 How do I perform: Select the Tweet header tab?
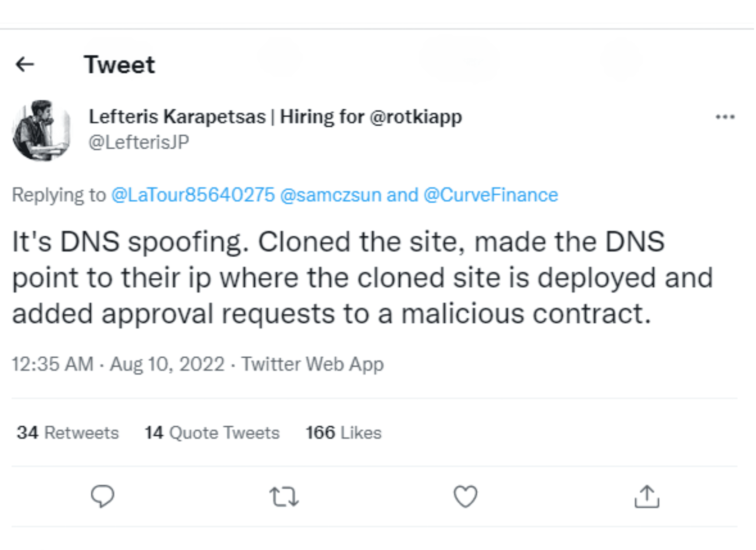point(120,64)
